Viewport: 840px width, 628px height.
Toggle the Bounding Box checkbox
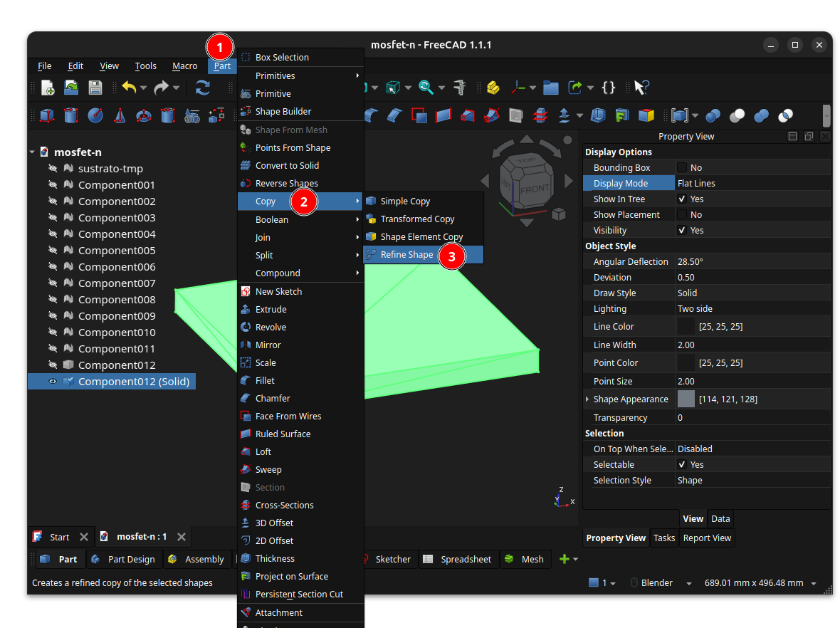682,168
